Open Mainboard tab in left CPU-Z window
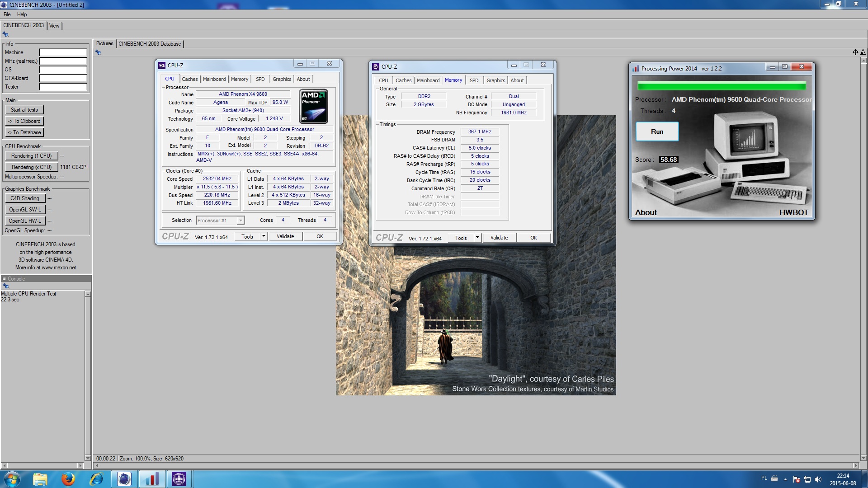Screen dimensions: 868x488 pos(214,79)
